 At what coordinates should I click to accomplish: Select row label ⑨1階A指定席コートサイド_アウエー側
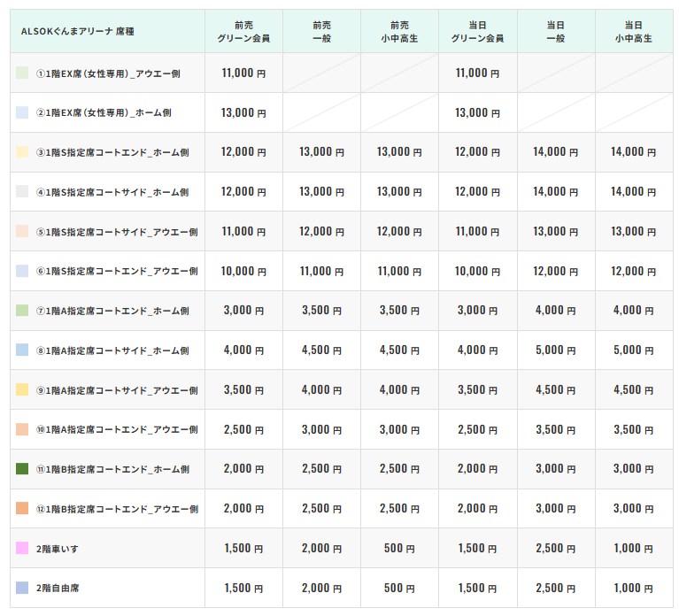[x=117, y=390]
